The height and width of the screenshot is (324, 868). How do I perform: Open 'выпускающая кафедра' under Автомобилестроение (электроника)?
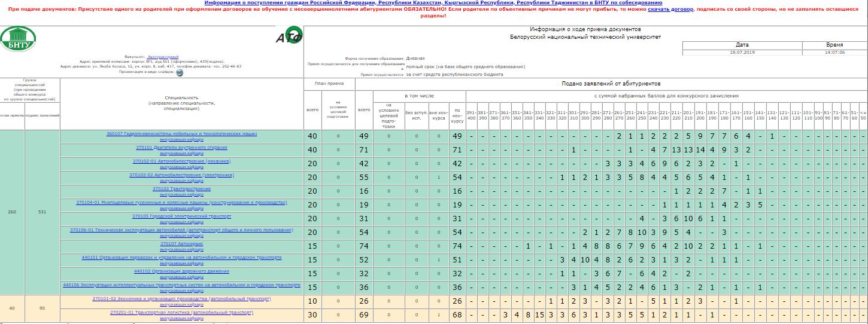tap(181, 180)
